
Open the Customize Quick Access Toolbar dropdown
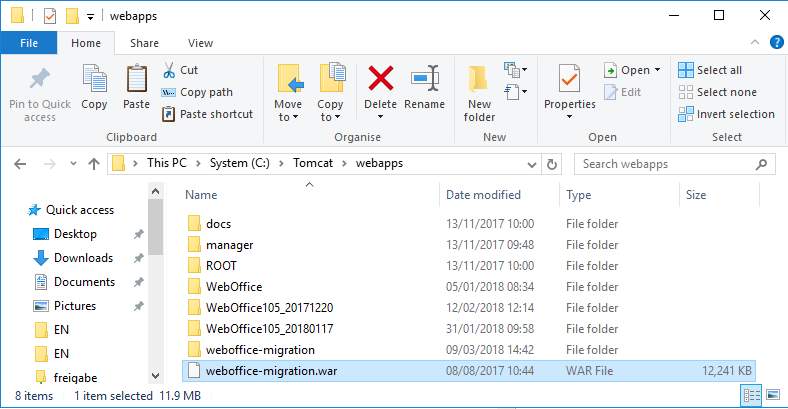point(90,17)
